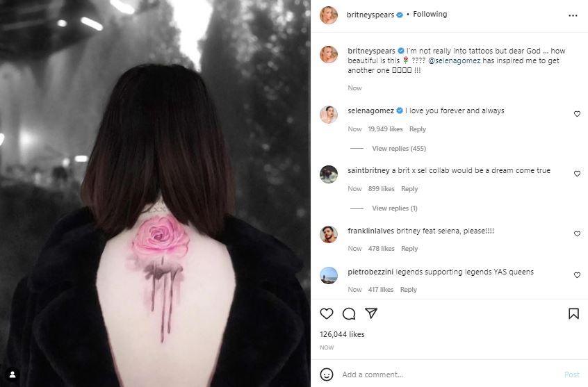Open emoji picker smiley icon

(x=327, y=374)
